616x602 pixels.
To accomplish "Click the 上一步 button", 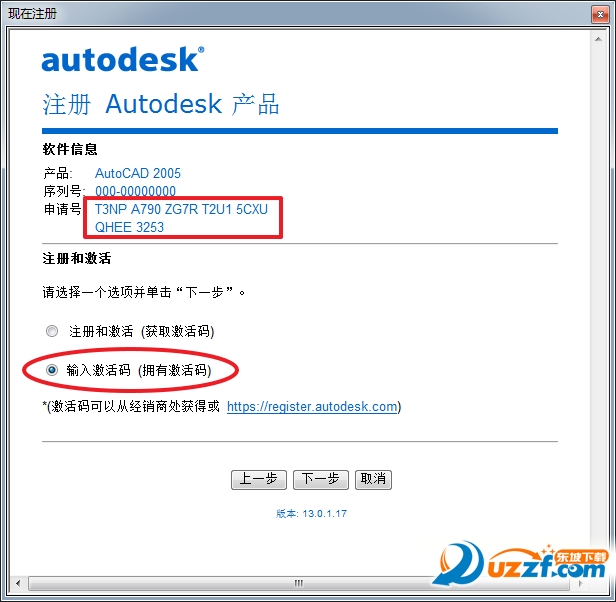I will tap(258, 479).
